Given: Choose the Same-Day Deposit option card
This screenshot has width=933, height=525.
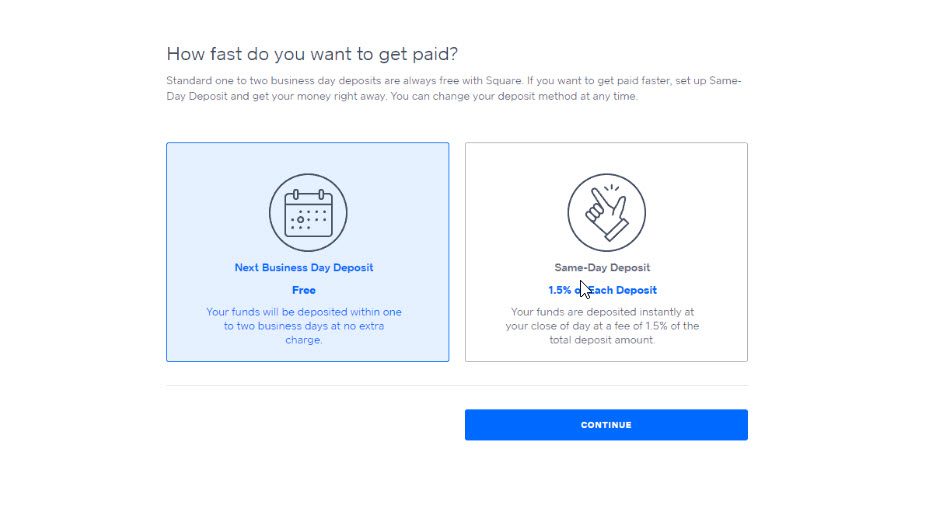Looking at the screenshot, I should (606, 252).
